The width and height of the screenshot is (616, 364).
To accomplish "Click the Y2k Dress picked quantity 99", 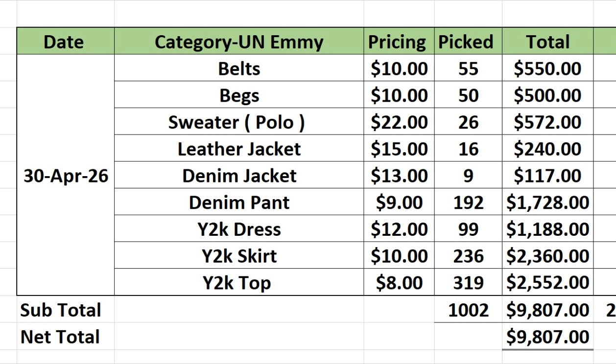I will pyautogui.click(x=468, y=229).
